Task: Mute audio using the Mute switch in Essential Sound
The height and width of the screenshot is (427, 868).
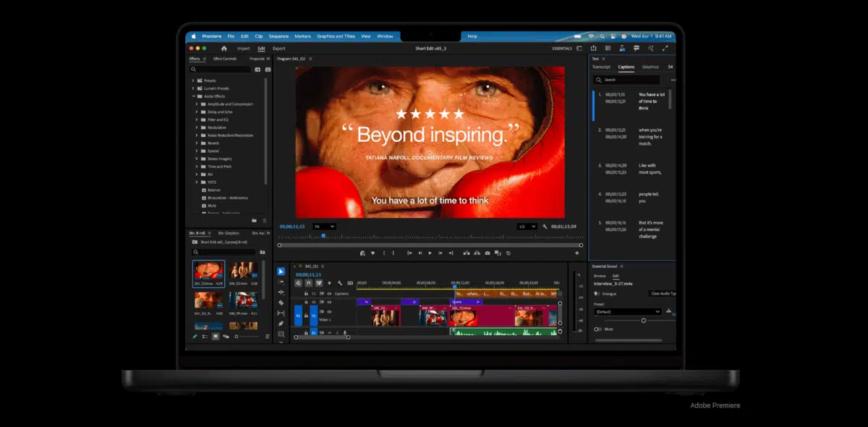Action: tap(597, 329)
